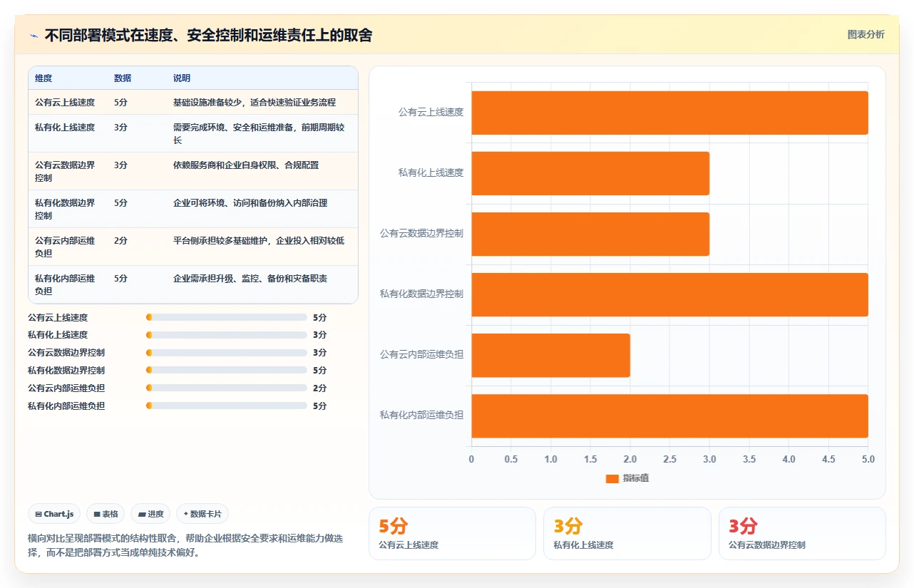Click the 公有云数据边界控制 chart bar

(590, 234)
